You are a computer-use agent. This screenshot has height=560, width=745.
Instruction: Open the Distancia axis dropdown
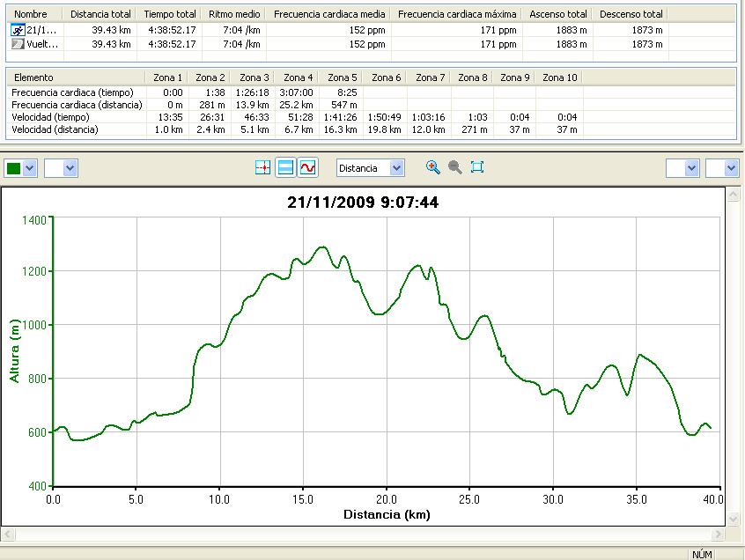coord(397,168)
